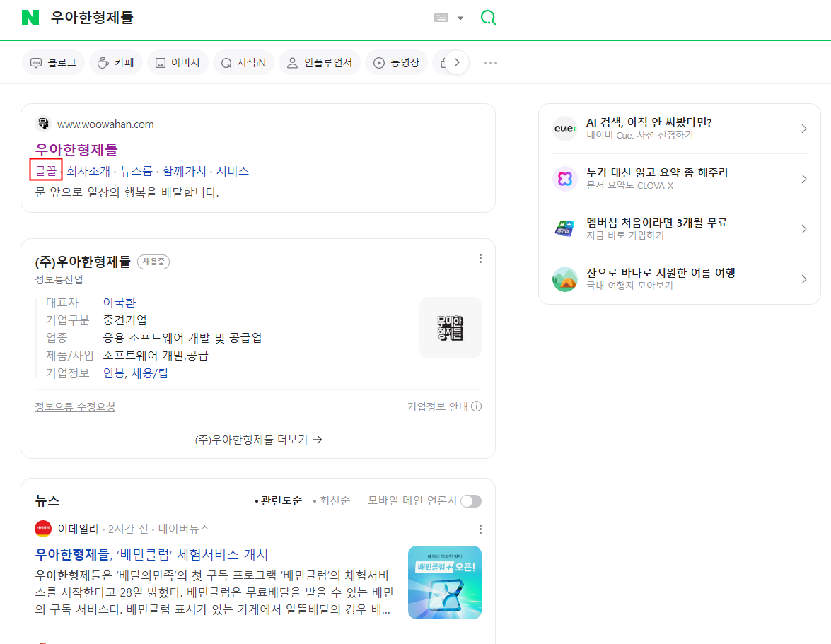The image size is (831, 644).
Task: Open the 함께가치 sublink
Action: tap(184, 171)
